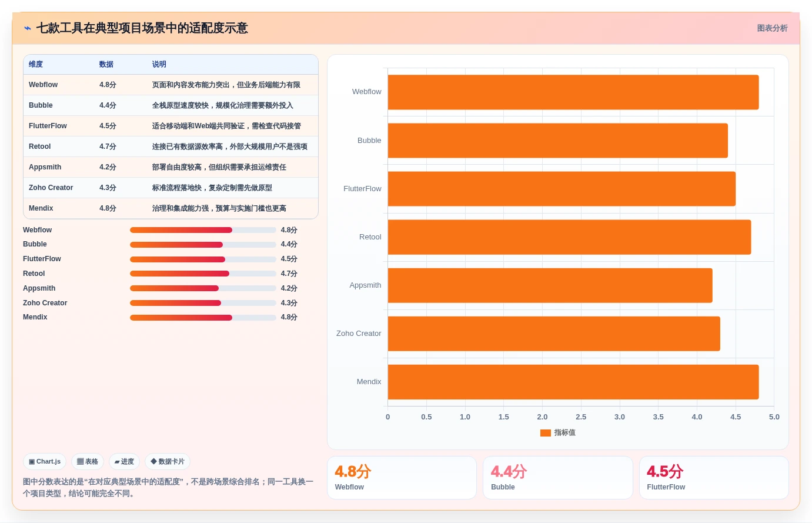Click the Mendix bar in the chart

click(573, 382)
